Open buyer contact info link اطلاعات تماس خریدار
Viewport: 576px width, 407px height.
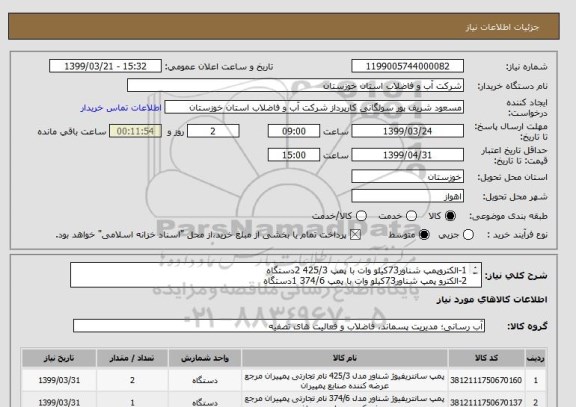[121, 108]
